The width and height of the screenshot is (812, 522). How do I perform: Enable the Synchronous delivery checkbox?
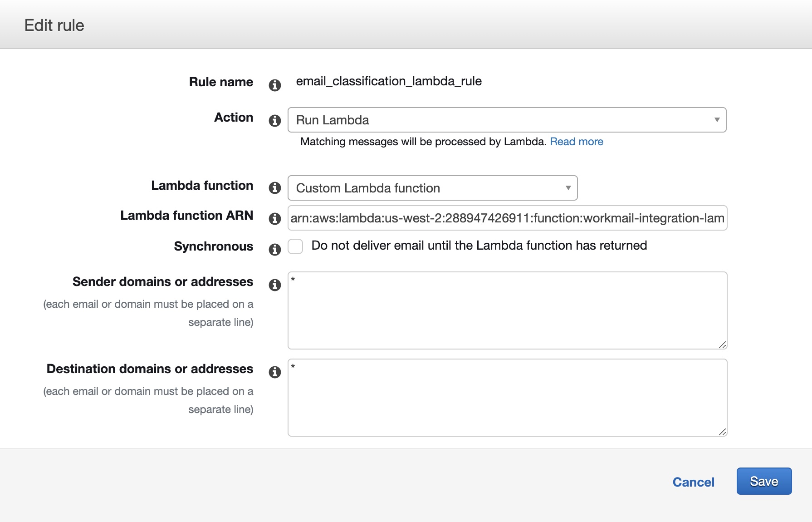point(295,246)
